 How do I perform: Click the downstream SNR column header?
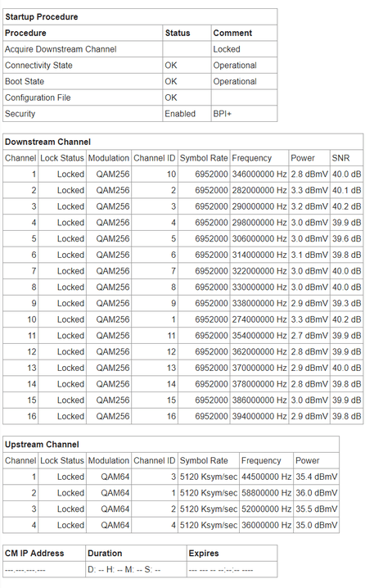click(340, 158)
